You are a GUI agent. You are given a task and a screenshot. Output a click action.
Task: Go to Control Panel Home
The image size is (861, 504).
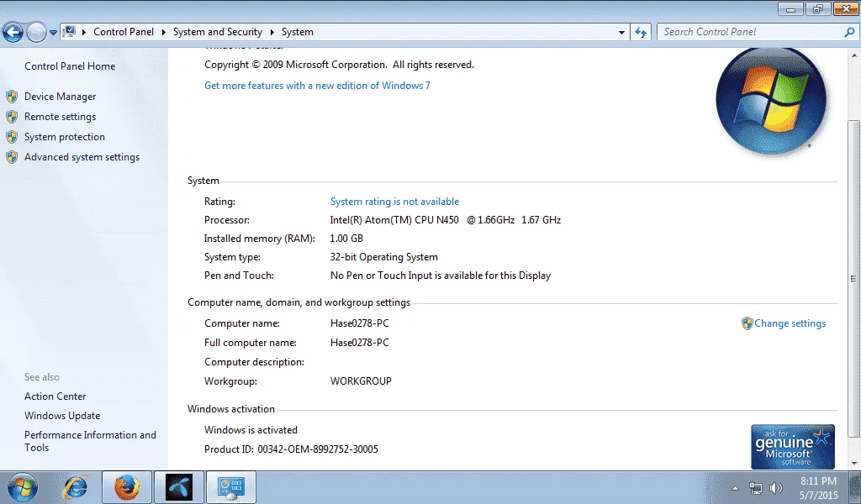point(70,66)
